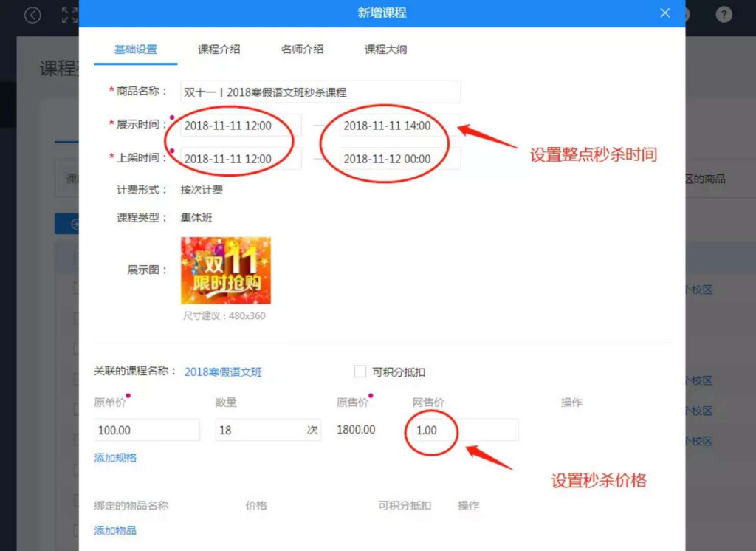The height and width of the screenshot is (551, 756).
Task: Click the 双11限时抢购 display image thumbnail
Action: click(x=225, y=270)
